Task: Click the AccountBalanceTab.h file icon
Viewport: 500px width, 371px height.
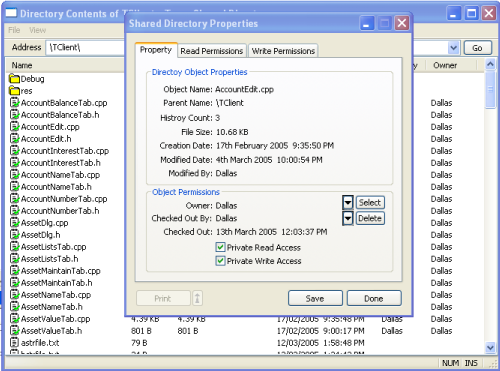Action: pyautogui.click(x=15, y=115)
